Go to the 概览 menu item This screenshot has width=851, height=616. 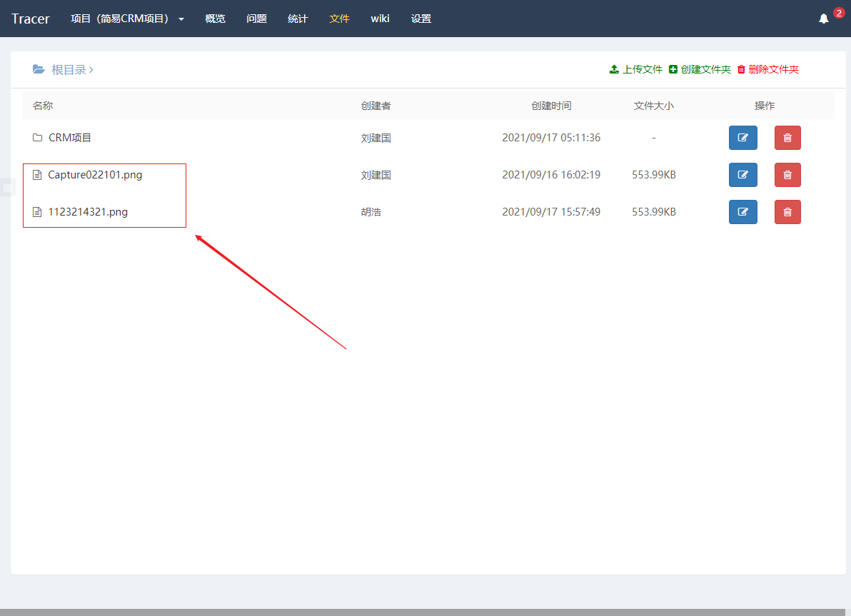[x=215, y=19]
